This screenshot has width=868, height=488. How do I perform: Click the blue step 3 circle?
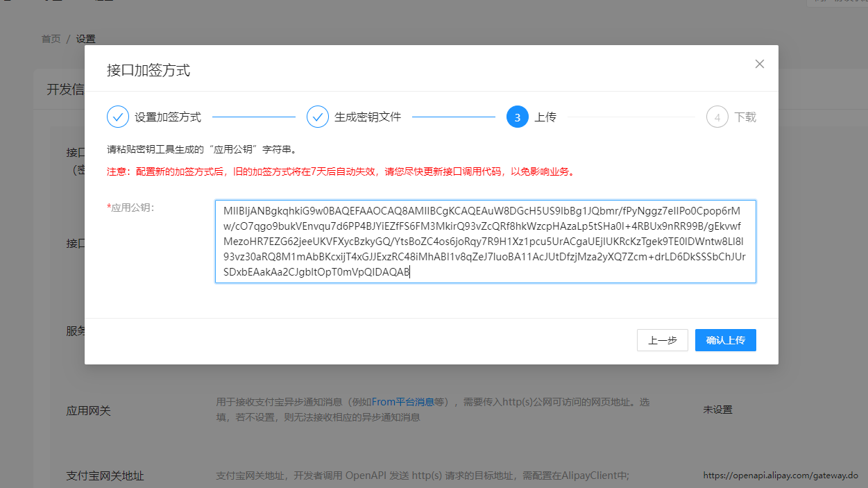(518, 117)
